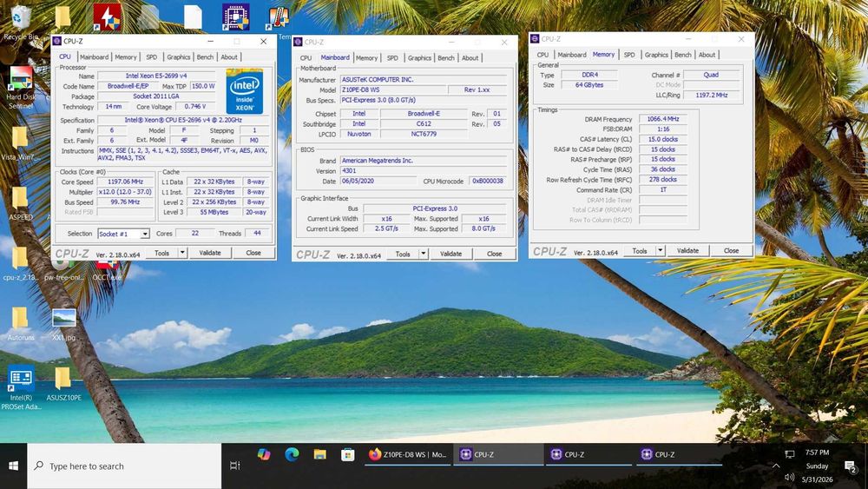The image size is (868, 489).
Task: Open About tab in middle CPU-Z window
Action: 470,58
